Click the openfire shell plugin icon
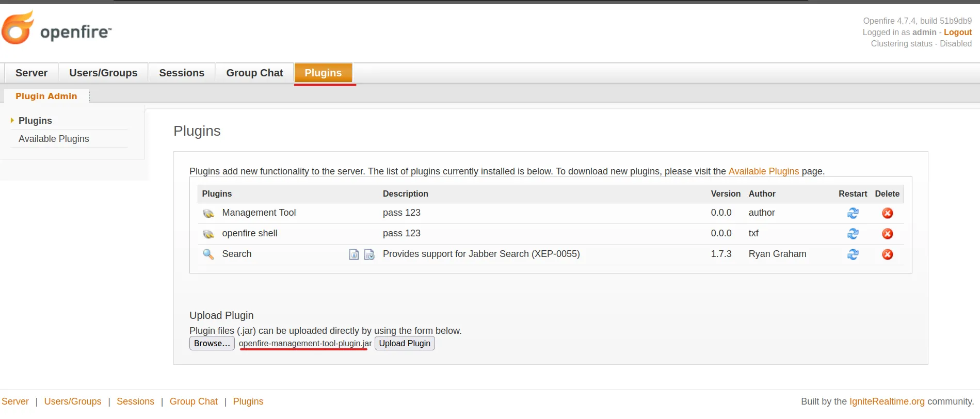Viewport: 980px width, 419px height. [x=208, y=234]
